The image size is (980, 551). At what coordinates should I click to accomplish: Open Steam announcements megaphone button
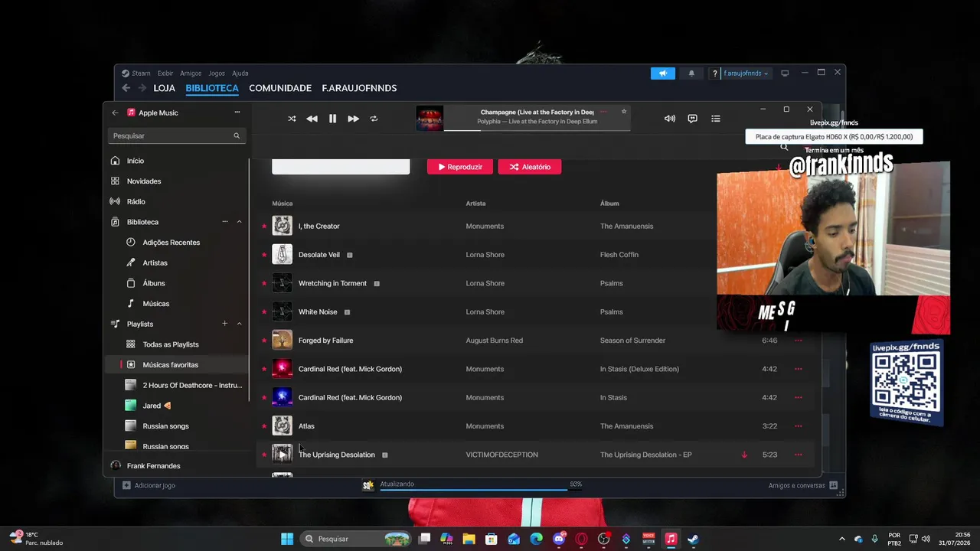tap(663, 73)
